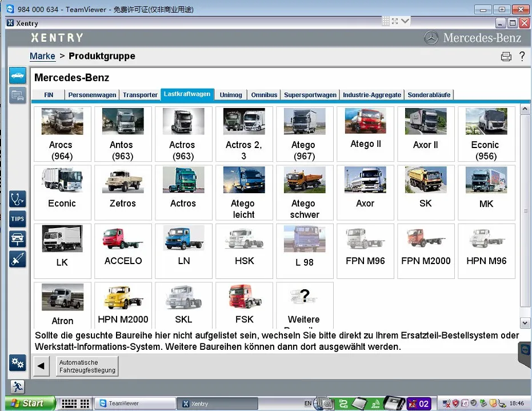Click Automatische Fahrzeugfestlegung button
The width and height of the screenshot is (532, 411).
pyautogui.click(x=87, y=366)
